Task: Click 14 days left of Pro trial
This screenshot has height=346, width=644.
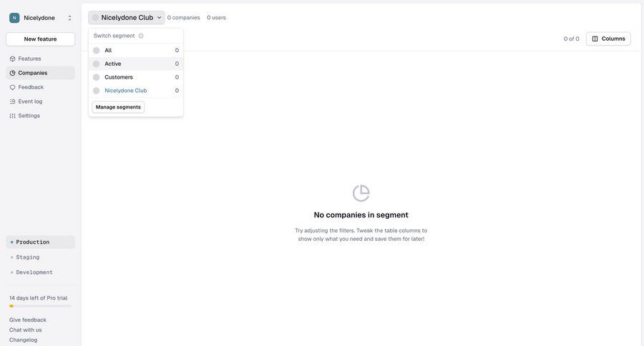Action: click(x=38, y=298)
